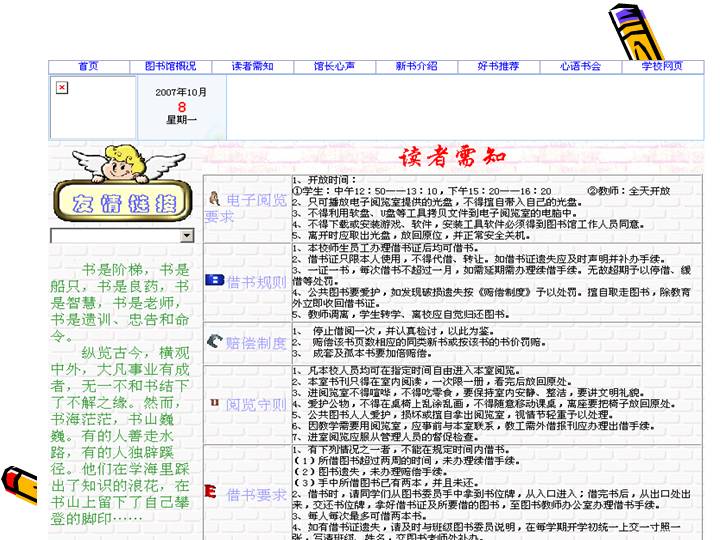Click the broken image placeholder icon

[x=62, y=88]
